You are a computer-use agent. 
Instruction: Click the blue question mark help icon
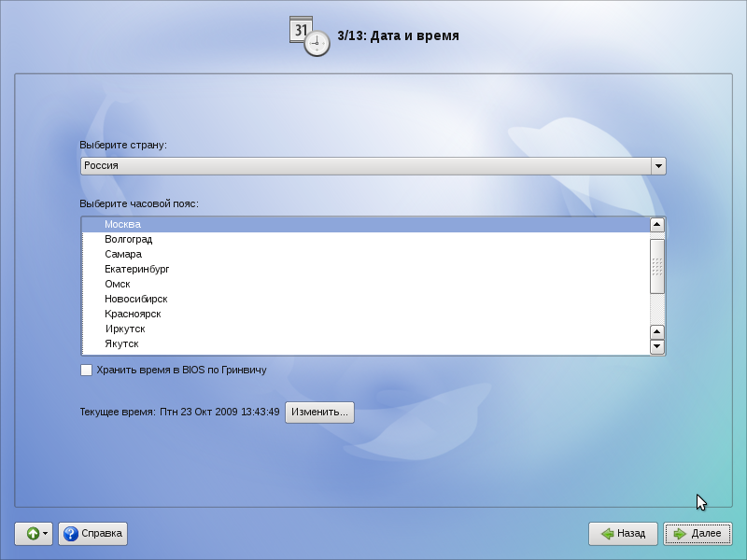[70, 534]
